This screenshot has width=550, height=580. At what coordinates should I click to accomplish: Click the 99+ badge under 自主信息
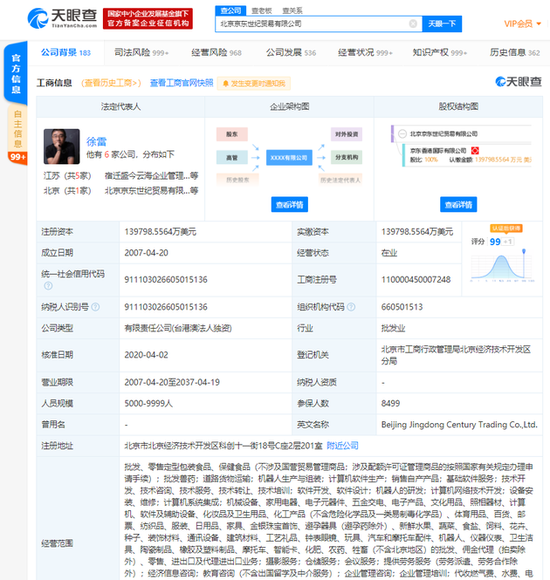(17, 158)
